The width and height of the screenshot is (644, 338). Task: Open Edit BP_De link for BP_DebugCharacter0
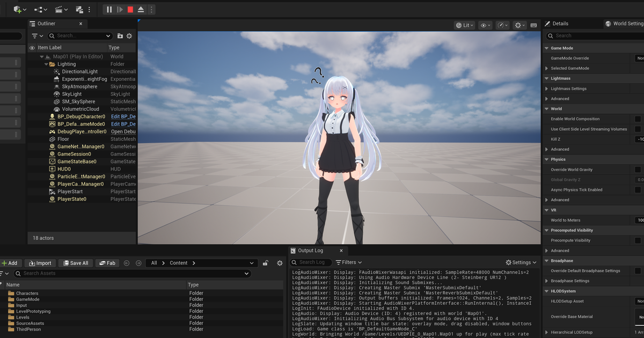click(123, 116)
